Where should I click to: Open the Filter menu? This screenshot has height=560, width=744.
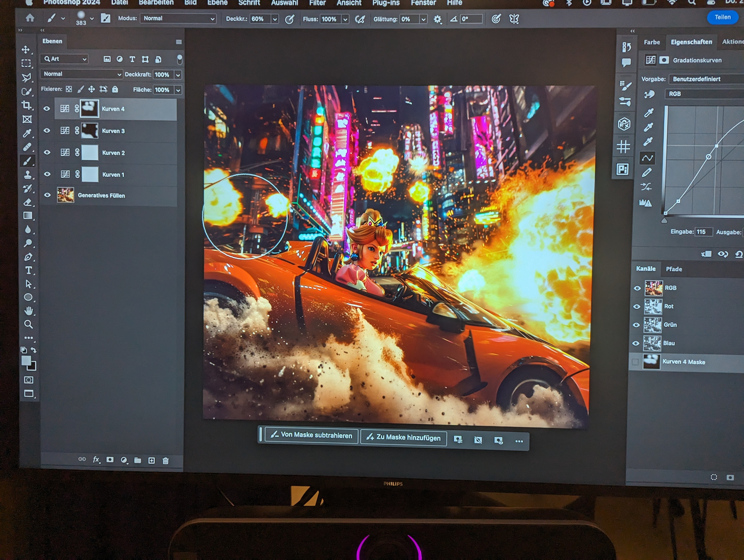tap(317, 3)
